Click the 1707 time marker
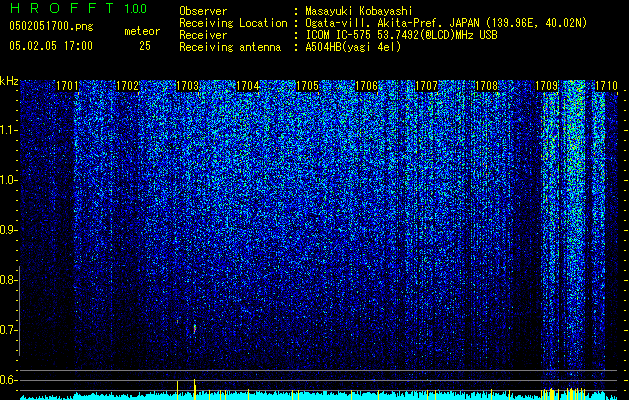This screenshot has width=629, height=400. click(x=426, y=86)
